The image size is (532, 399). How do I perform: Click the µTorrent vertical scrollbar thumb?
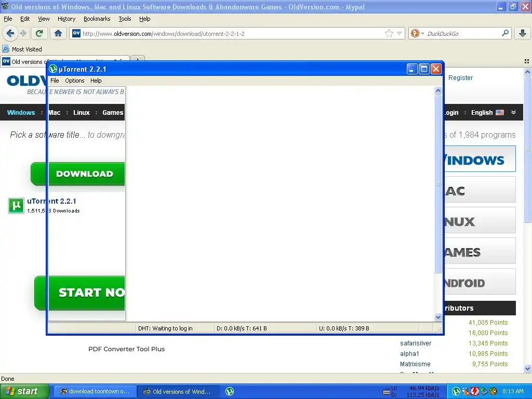[438, 183]
